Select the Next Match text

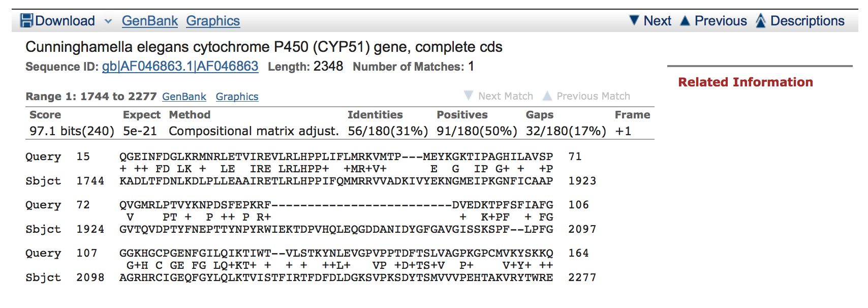pyautogui.click(x=506, y=96)
